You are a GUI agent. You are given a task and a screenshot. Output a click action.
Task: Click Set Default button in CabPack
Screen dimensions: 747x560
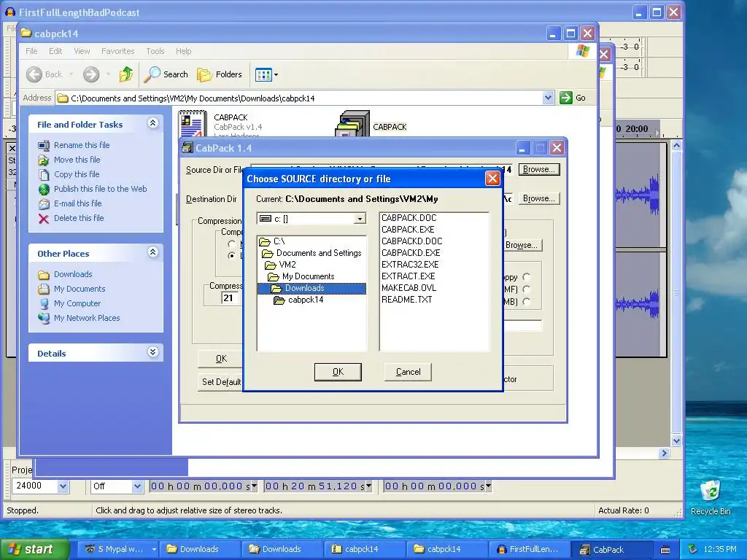tap(220, 382)
